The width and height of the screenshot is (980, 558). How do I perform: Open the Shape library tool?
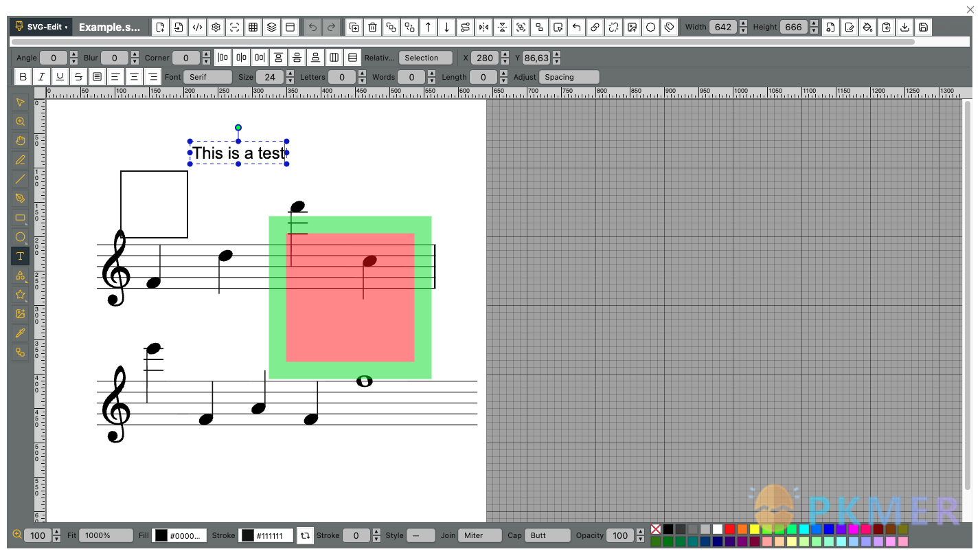point(20,276)
